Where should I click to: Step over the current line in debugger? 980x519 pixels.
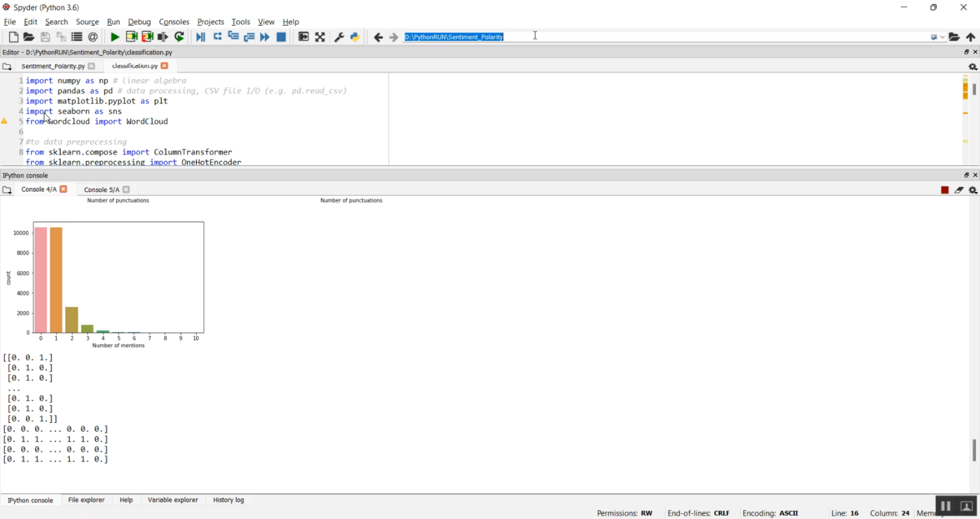(x=218, y=37)
